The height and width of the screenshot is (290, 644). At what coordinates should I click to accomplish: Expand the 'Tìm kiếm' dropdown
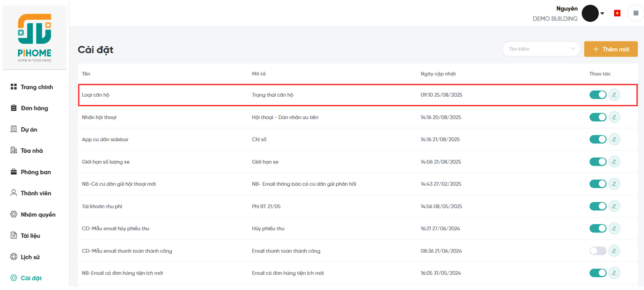pyautogui.click(x=541, y=49)
